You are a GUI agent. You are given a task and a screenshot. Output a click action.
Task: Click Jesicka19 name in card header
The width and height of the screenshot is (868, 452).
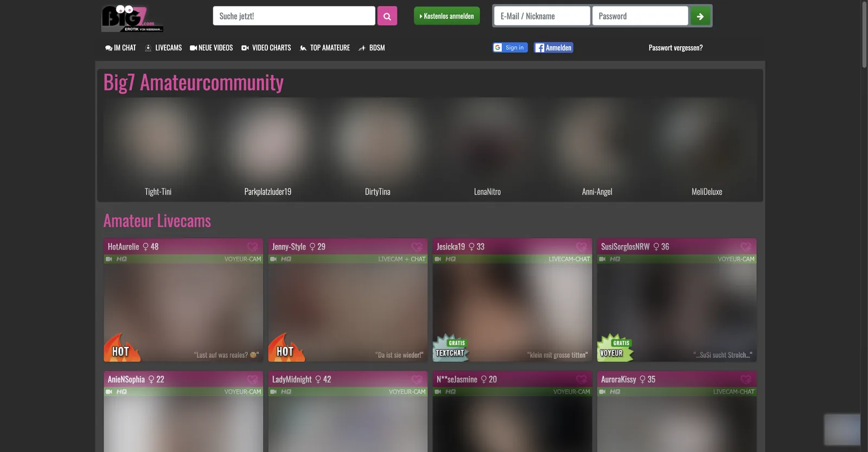450,247
